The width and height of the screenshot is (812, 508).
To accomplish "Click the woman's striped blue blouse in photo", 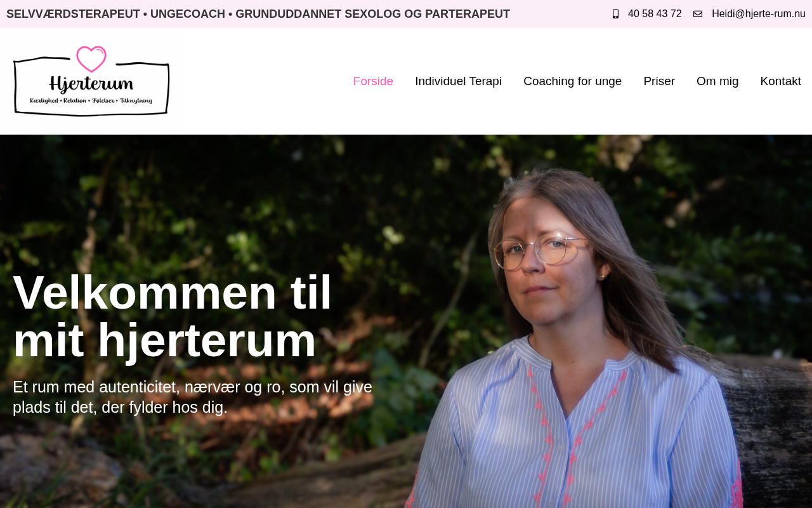I will click(571, 425).
